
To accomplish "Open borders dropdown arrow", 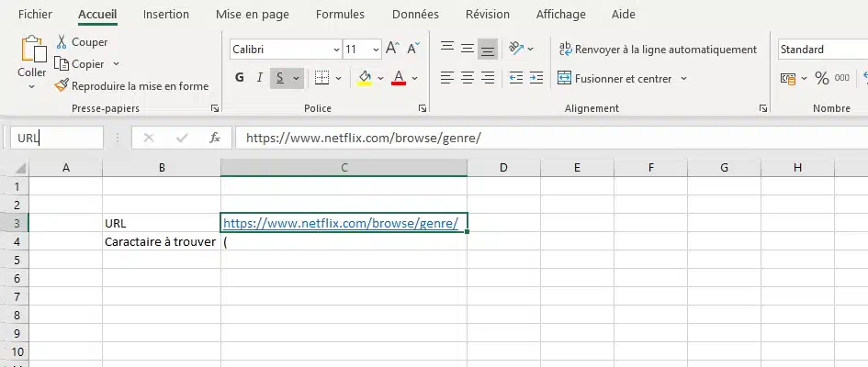I will pos(338,79).
